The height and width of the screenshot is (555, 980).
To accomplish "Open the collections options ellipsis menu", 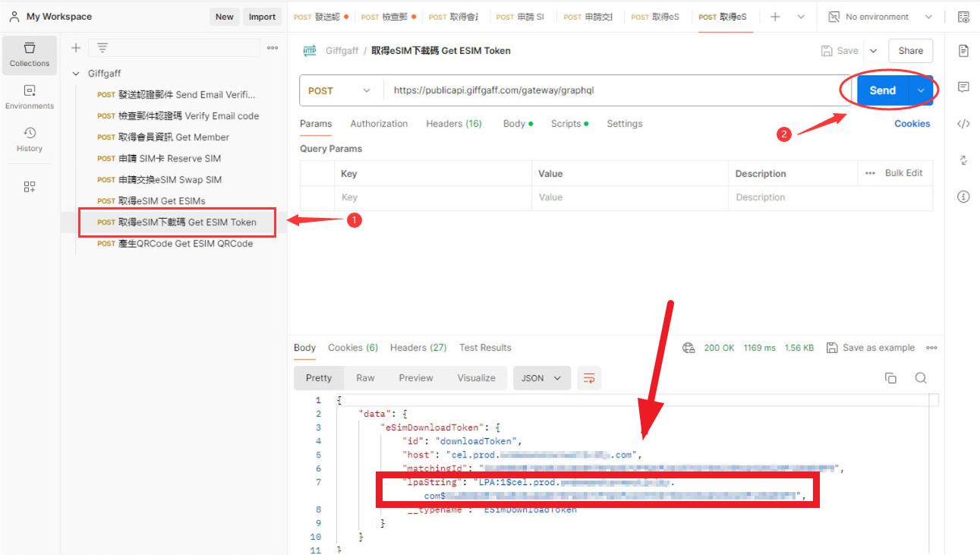I will 273,48.
